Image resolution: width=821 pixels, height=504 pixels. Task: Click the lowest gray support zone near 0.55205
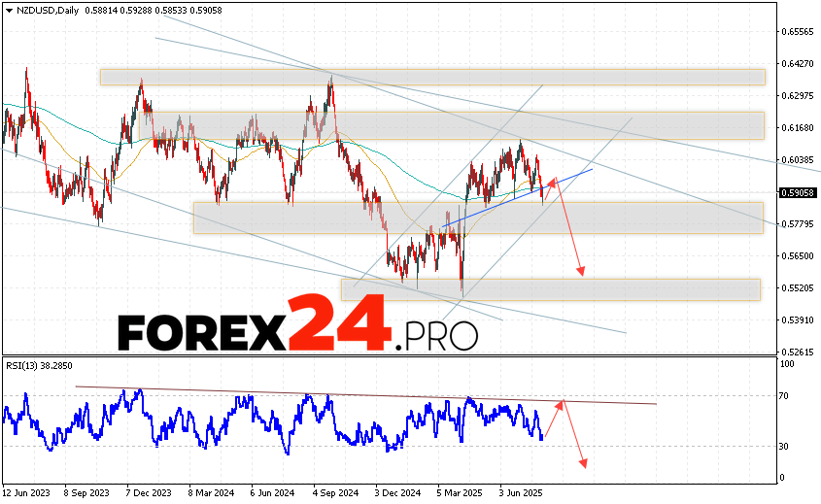549,289
